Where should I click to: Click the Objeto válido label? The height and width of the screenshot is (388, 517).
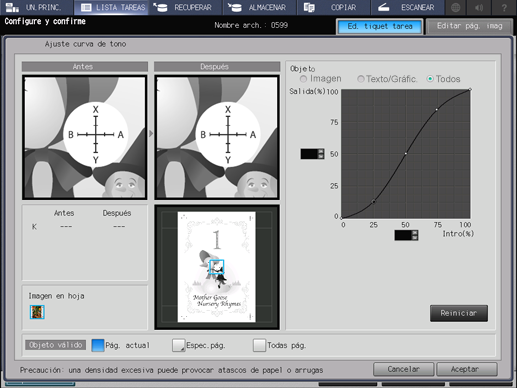tap(55, 345)
